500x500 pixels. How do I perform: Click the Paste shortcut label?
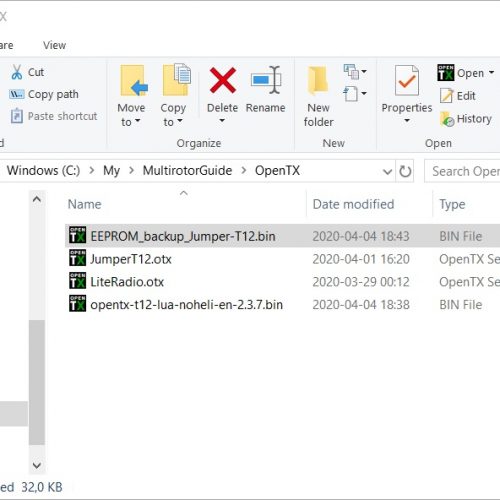coord(63,116)
